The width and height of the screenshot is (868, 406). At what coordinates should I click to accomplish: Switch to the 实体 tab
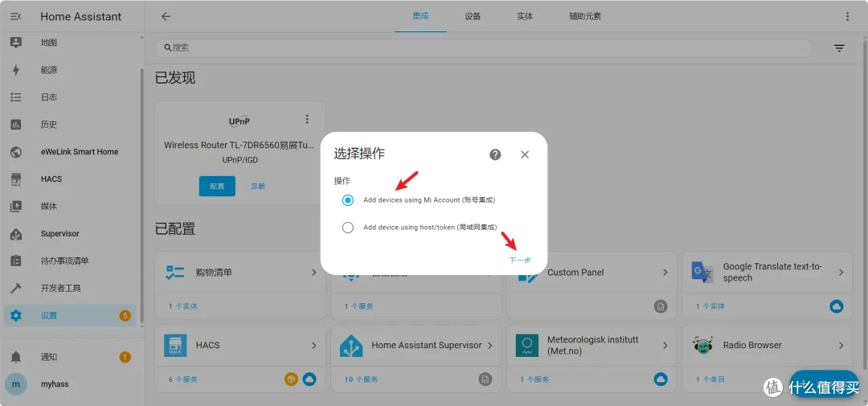[x=525, y=17]
